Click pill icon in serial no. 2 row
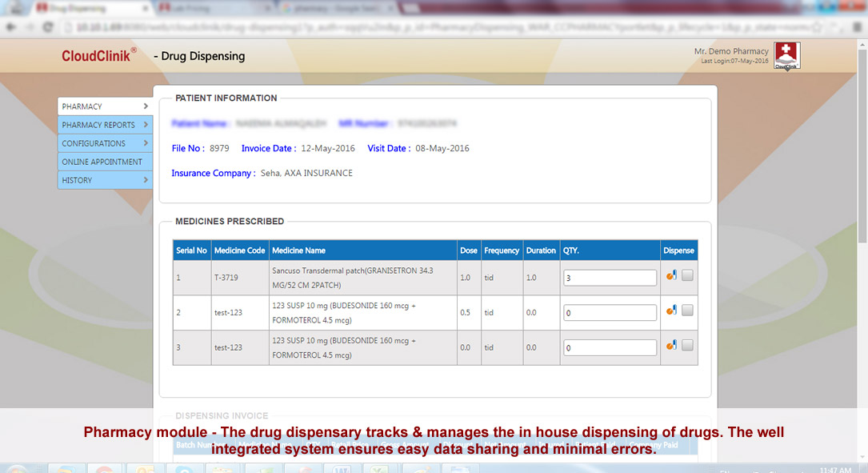Viewport: 868px width, 473px height. click(671, 311)
